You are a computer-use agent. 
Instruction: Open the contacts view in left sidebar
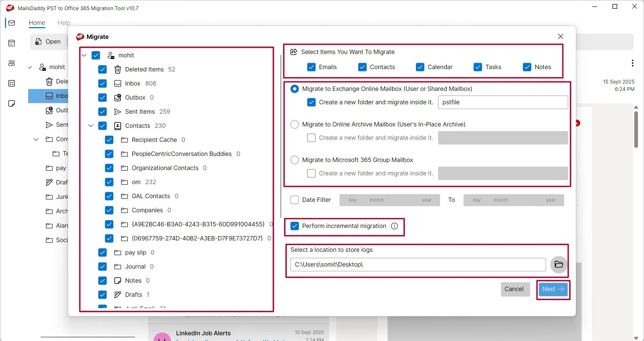click(x=12, y=63)
